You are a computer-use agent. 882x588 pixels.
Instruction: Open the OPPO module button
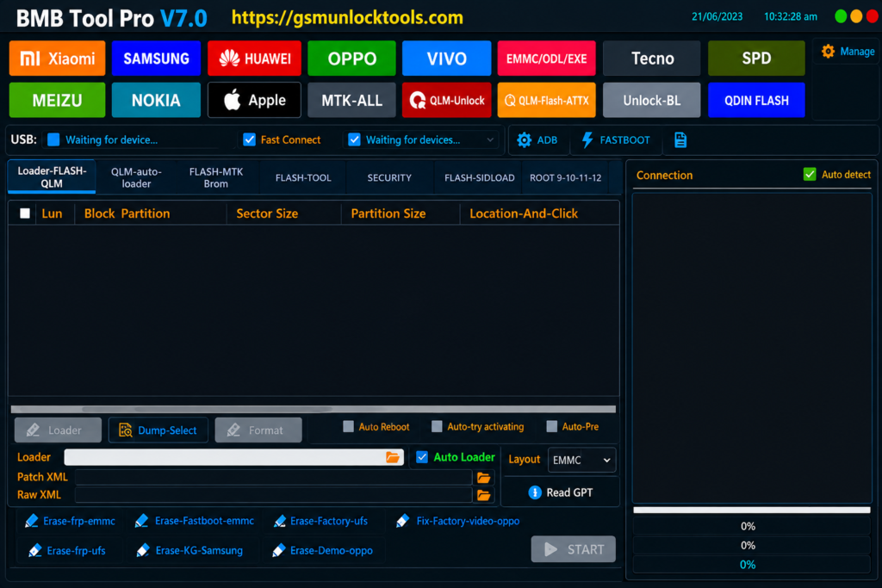click(x=351, y=59)
